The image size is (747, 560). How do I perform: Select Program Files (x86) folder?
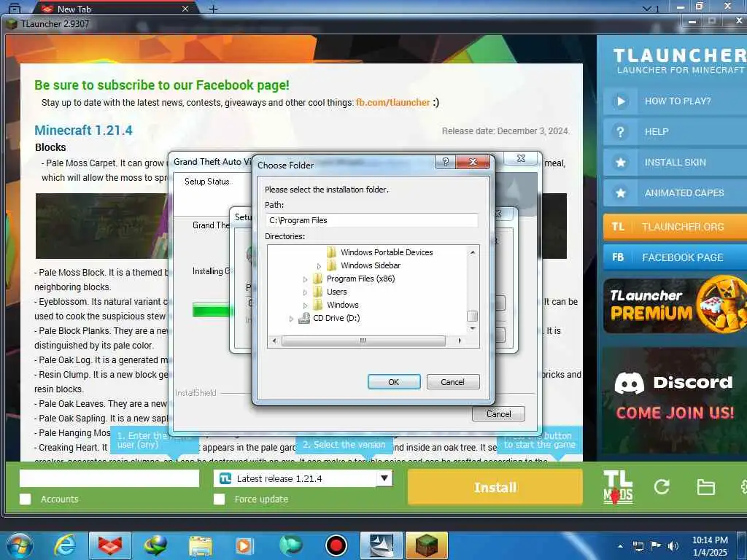click(360, 279)
